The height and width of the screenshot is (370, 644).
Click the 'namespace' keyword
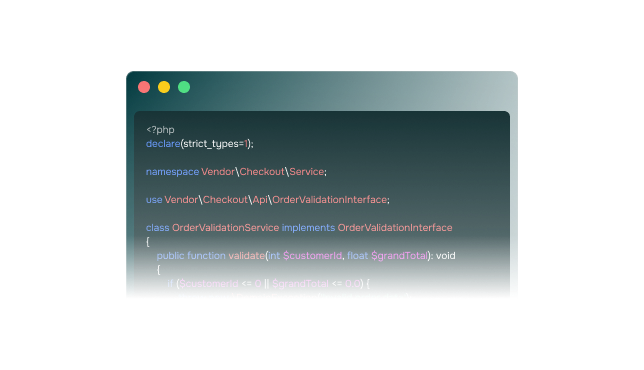click(172, 172)
